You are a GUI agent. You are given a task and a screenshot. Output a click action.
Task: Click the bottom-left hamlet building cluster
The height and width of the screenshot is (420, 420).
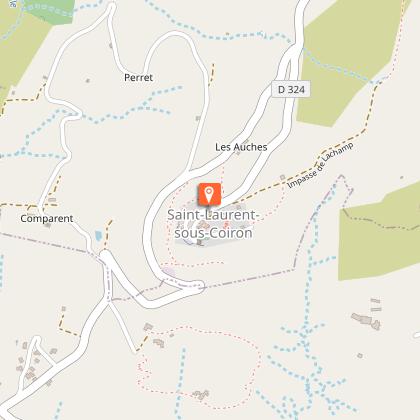pyautogui.click(x=32, y=363)
